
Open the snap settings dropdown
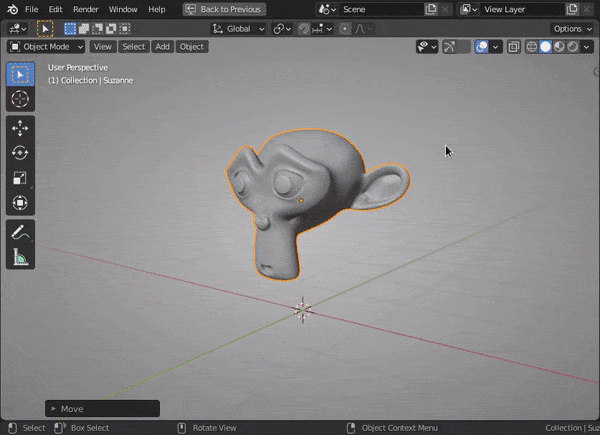[322, 29]
